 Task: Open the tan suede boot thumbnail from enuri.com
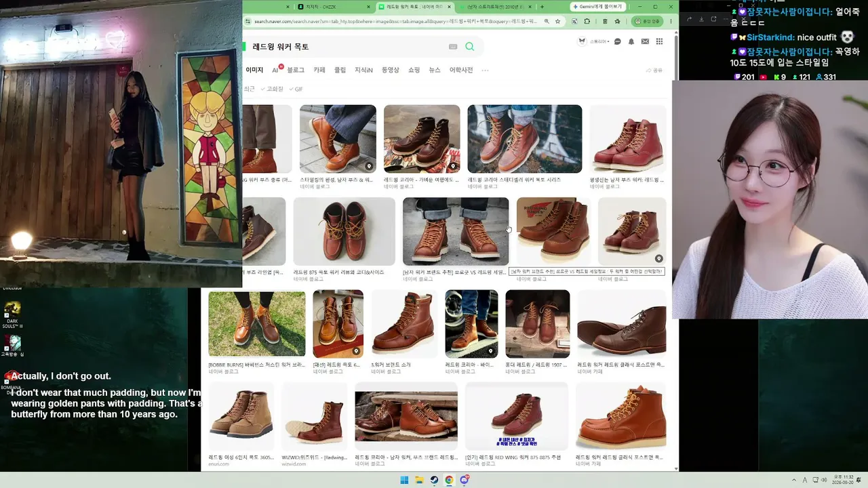click(x=241, y=415)
